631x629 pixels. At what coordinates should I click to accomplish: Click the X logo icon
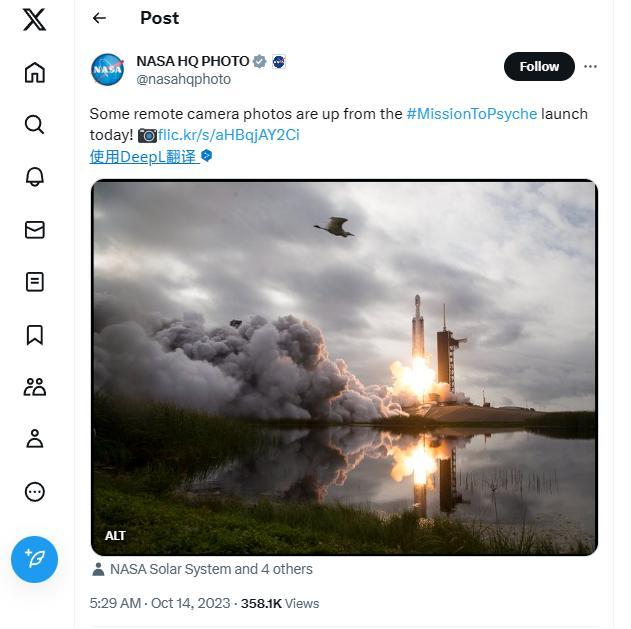[x=34, y=20]
